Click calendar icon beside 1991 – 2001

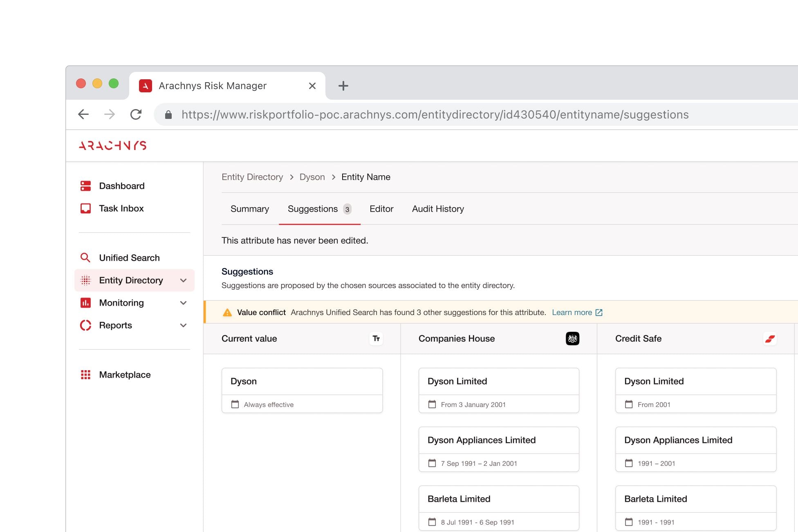629,463
